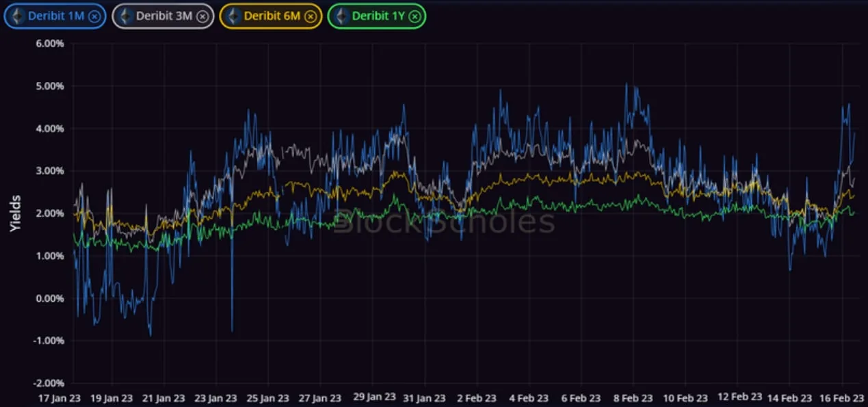Click the 1.00% y-axis label
The width and height of the screenshot is (868, 407).
pos(49,256)
